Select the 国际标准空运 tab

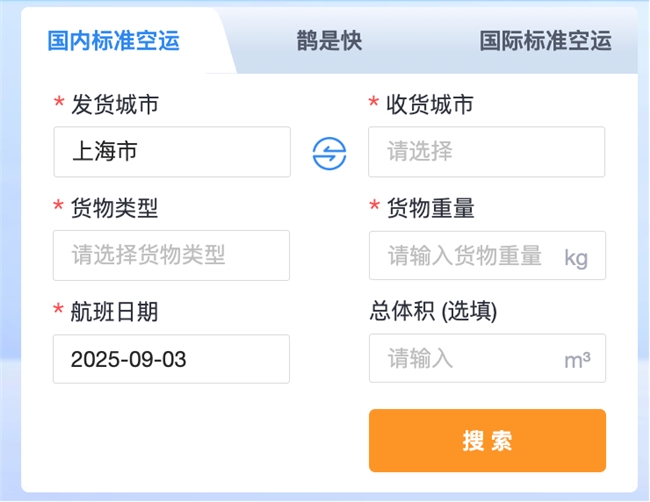click(x=545, y=41)
